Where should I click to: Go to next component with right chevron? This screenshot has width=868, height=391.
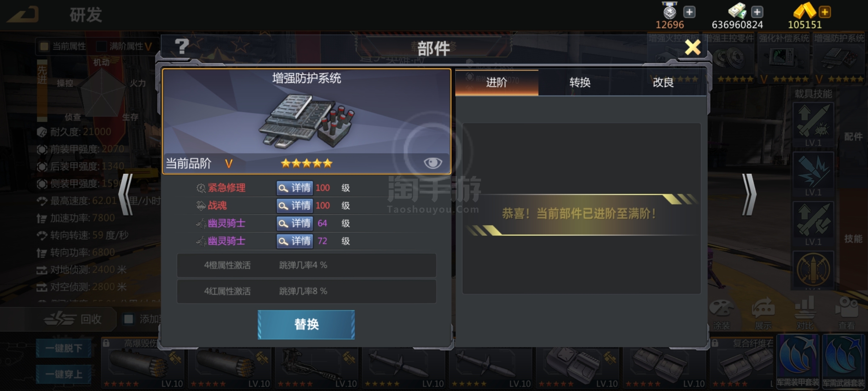[749, 195]
